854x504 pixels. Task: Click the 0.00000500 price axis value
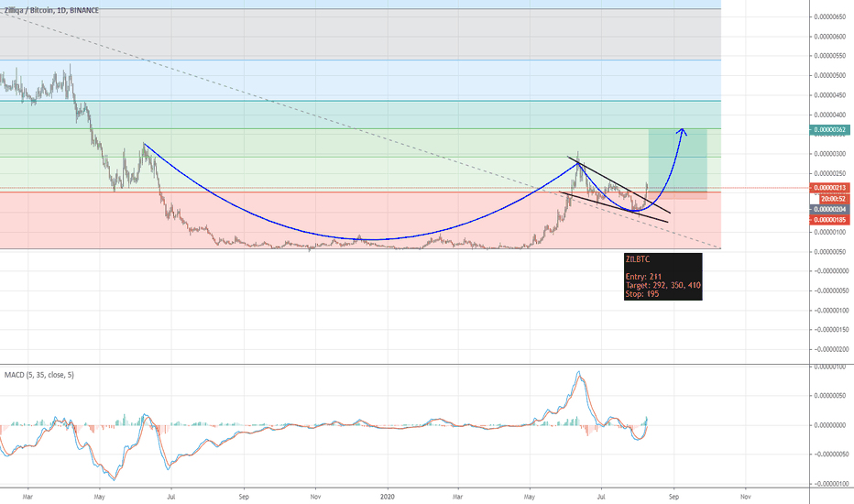pos(830,76)
